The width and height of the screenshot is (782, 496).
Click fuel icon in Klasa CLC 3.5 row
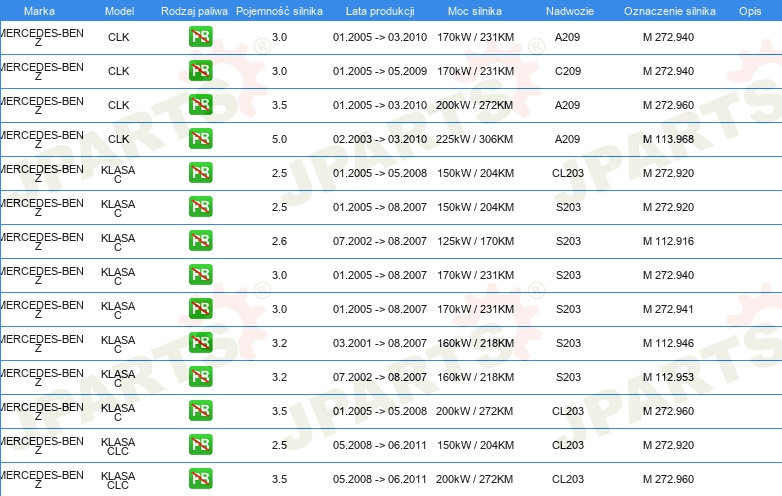(200, 479)
